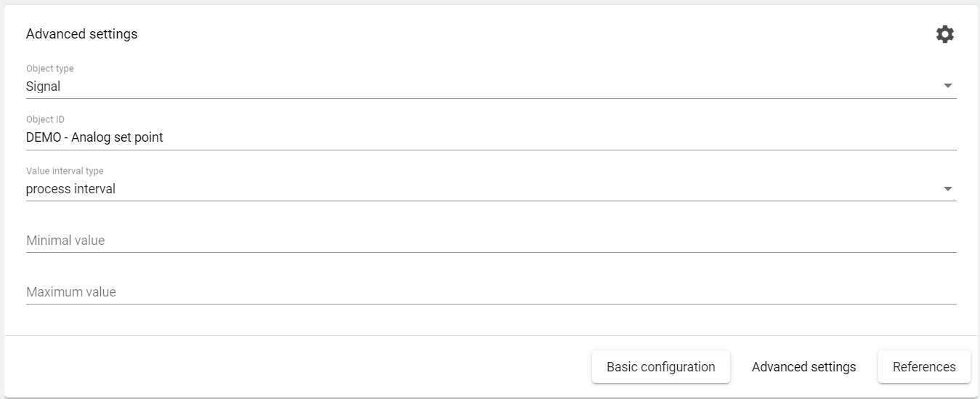The image size is (980, 399).
Task: Expand the Value interval type dropdown arrow
Action: click(947, 189)
